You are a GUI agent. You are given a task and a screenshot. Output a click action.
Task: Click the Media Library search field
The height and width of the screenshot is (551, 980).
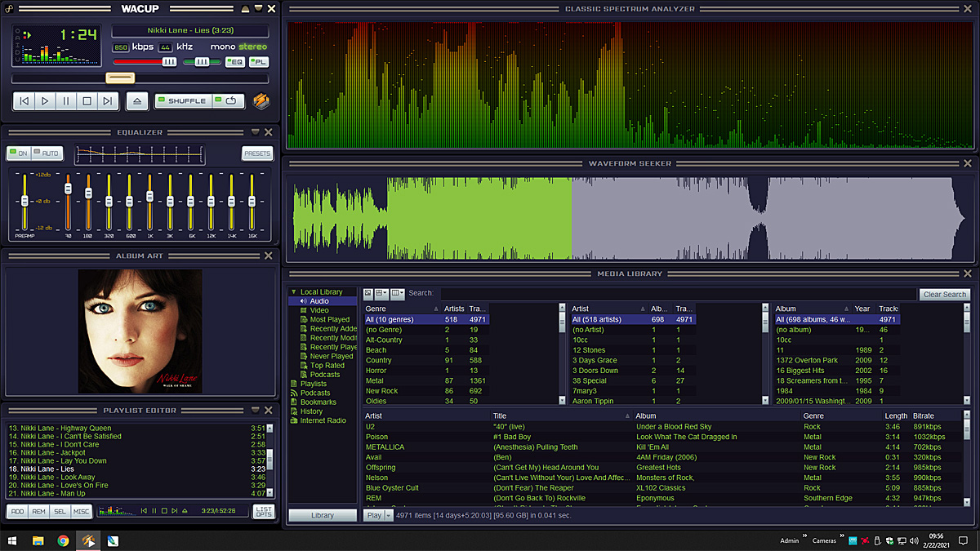pos(677,294)
